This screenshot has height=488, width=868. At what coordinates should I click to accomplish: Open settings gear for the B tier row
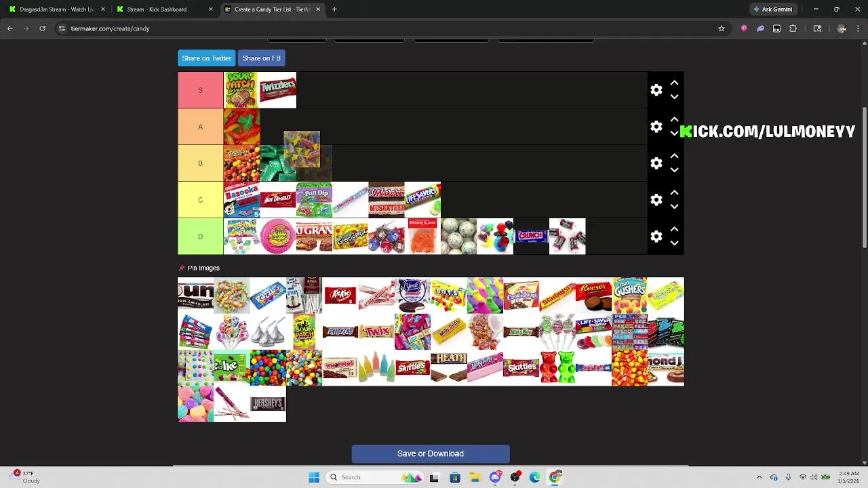[x=656, y=163]
